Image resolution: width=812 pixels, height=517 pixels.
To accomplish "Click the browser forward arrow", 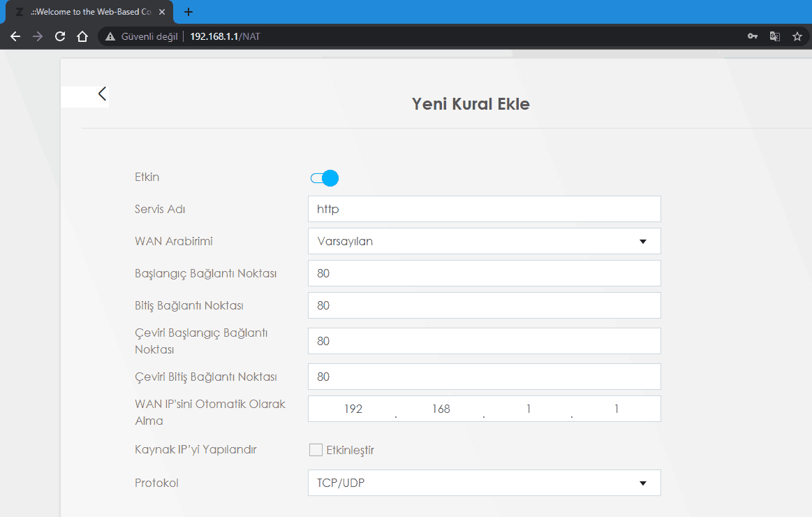I will 38,36.
